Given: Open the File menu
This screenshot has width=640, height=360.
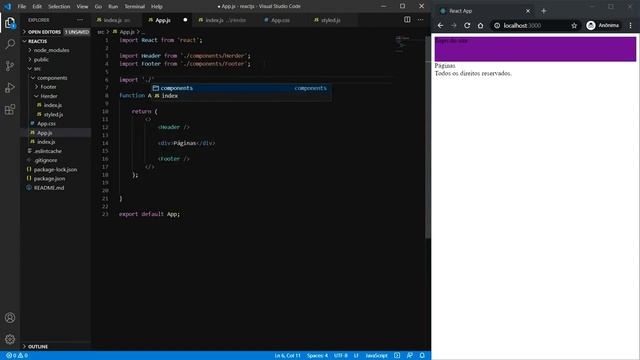Looking at the screenshot, I should pyautogui.click(x=22, y=7).
